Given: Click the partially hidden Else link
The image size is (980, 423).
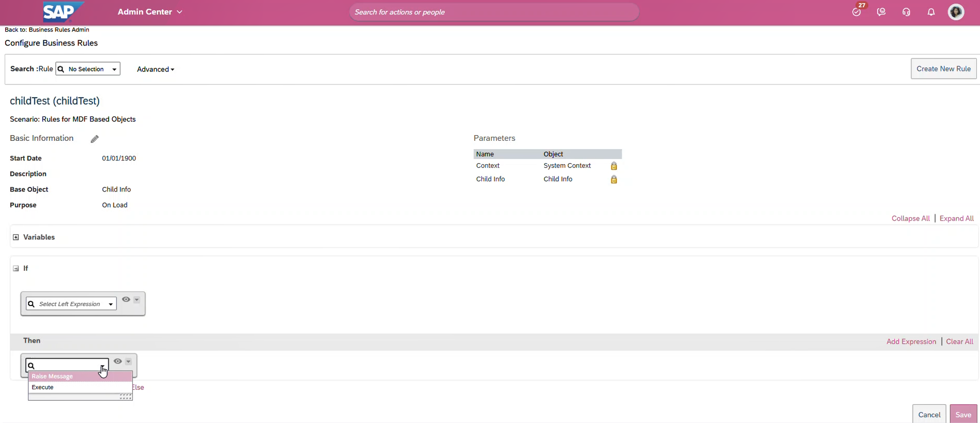Looking at the screenshot, I should (138, 387).
